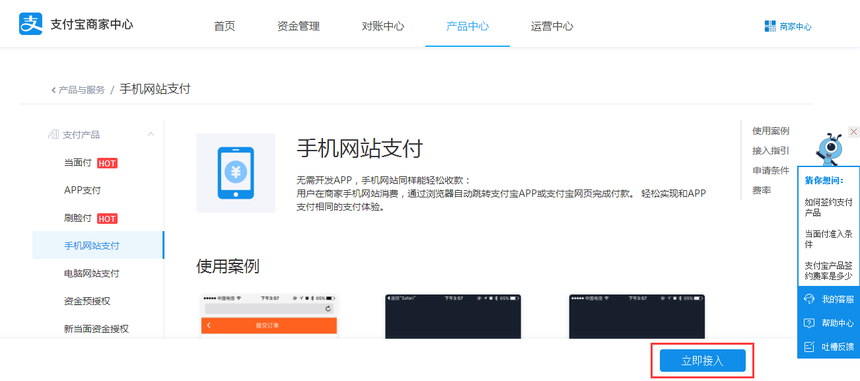The width and height of the screenshot is (860, 381).
Task: Collapse the 支付产品 section
Action: point(151,135)
